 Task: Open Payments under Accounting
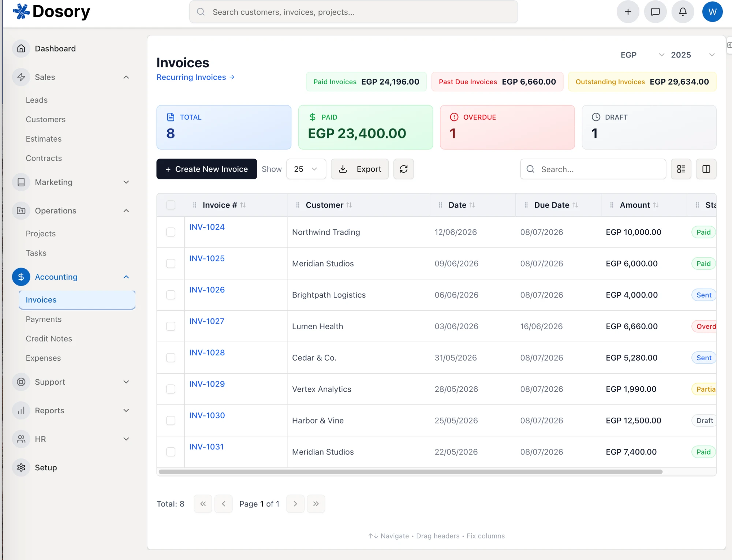(x=44, y=319)
